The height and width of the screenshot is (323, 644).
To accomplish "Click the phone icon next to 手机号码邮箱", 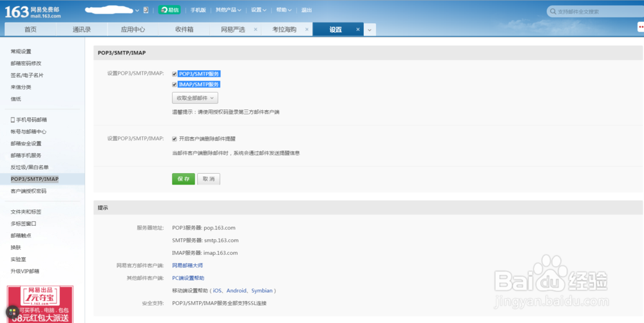I will click(x=13, y=120).
